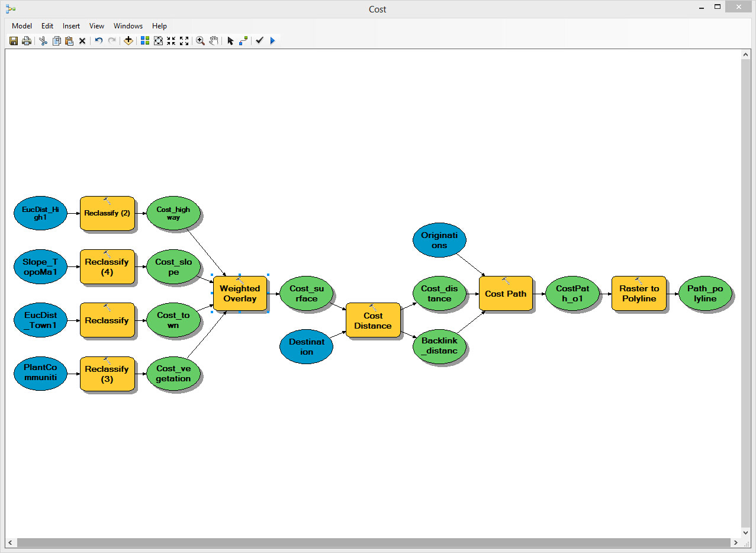Open the View menu

[x=96, y=26]
